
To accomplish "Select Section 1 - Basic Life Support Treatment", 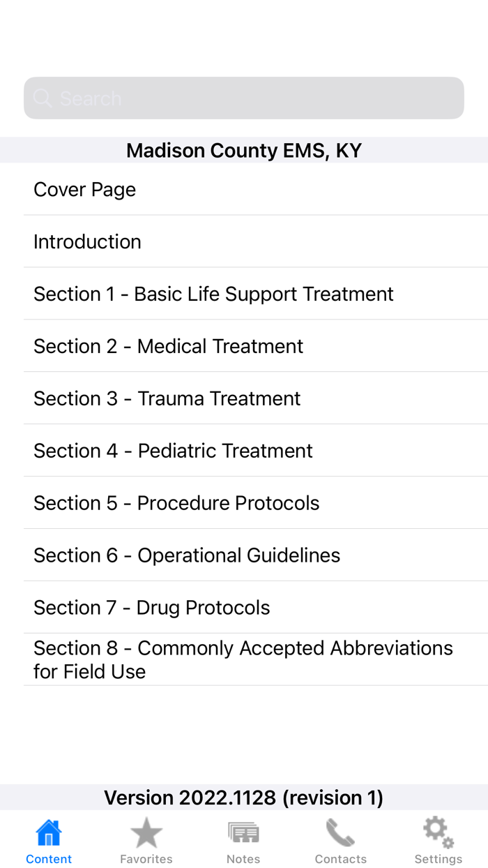I will click(x=244, y=293).
